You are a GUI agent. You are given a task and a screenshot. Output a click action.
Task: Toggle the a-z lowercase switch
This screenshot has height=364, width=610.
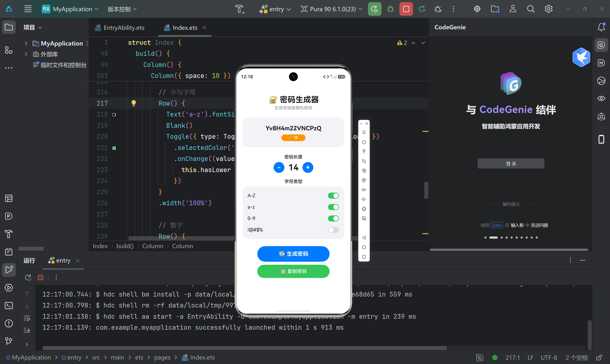click(333, 207)
